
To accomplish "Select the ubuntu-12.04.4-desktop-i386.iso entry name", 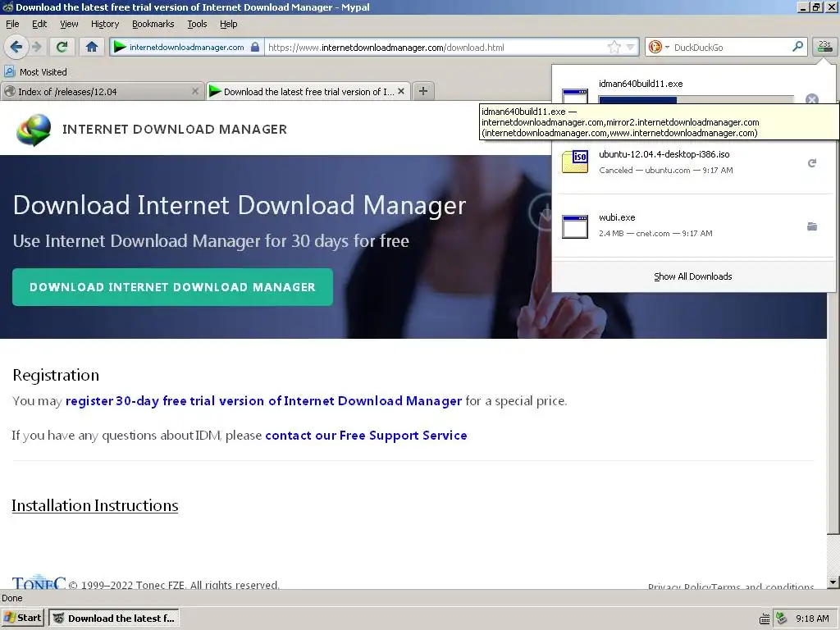I will click(664, 154).
